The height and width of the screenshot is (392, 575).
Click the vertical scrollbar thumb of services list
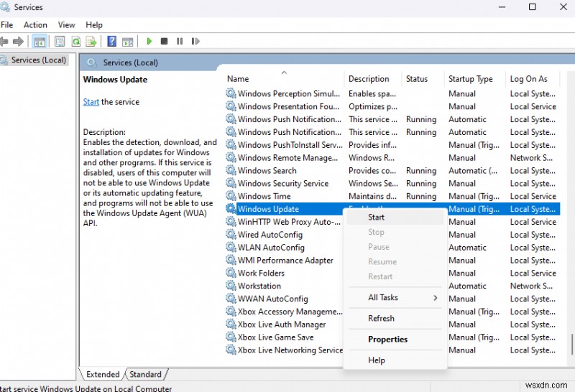(571, 344)
